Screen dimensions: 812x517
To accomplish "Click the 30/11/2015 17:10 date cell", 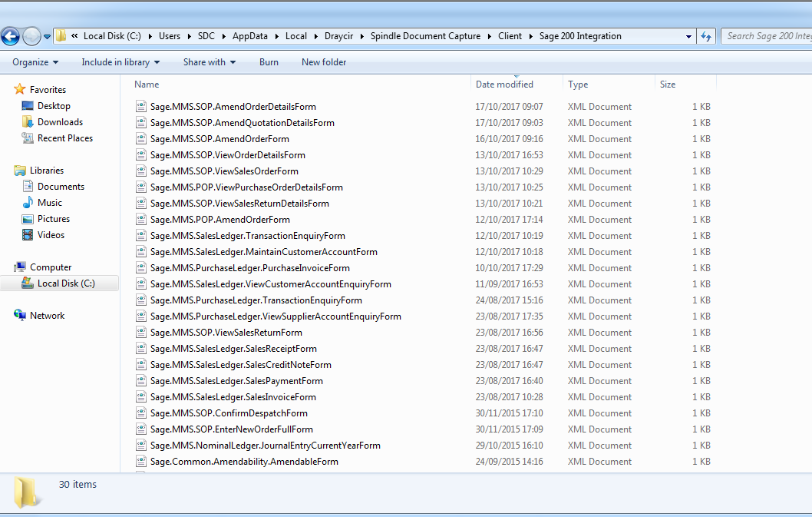I will [509, 413].
